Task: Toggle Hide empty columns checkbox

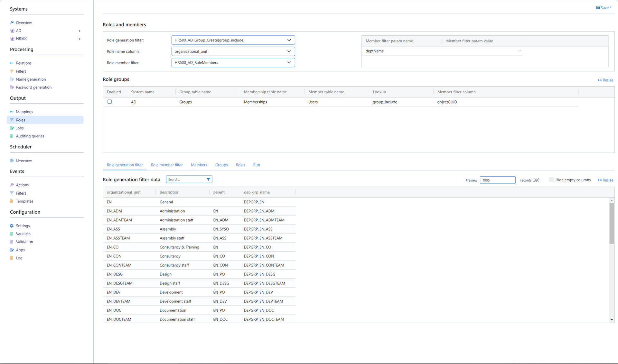Action: [551, 180]
